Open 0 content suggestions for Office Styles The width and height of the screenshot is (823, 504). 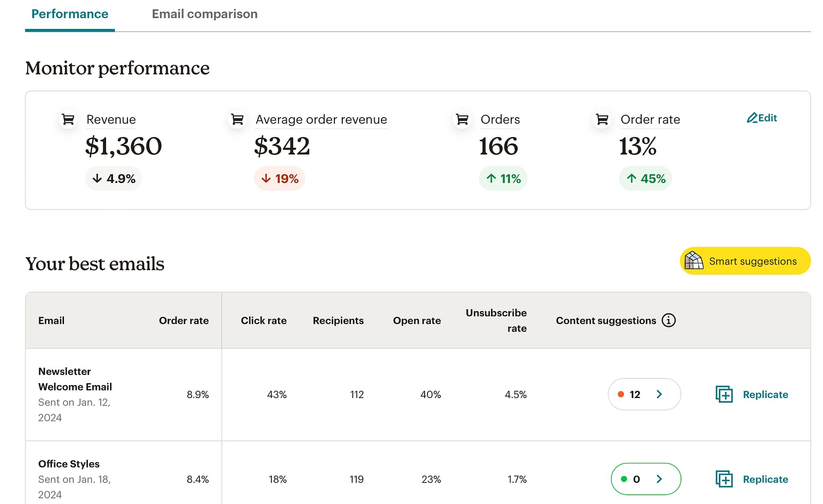(646, 479)
